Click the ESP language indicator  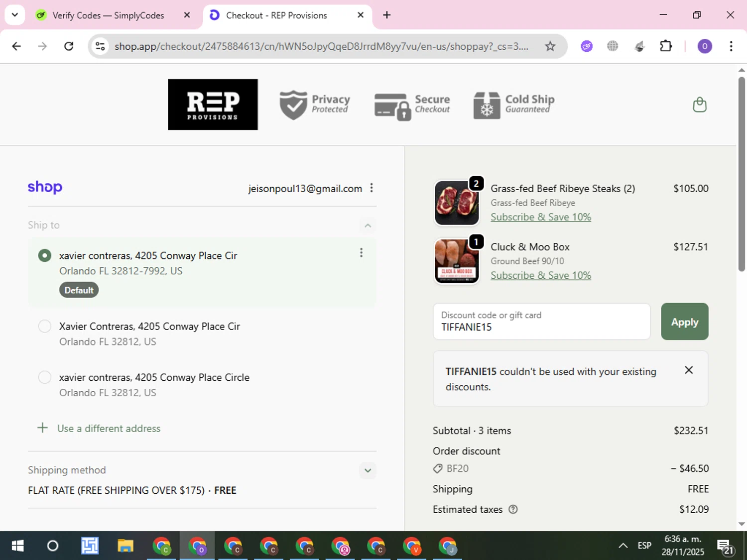coord(644,546)
